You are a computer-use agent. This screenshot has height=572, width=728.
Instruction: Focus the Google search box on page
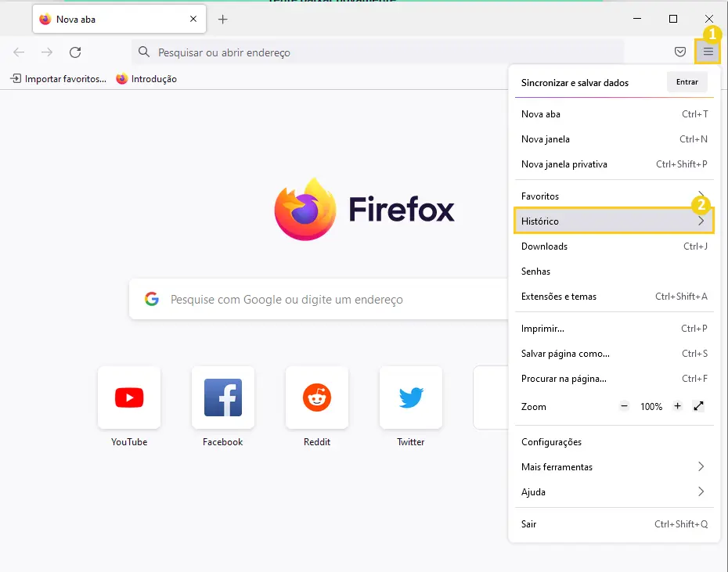319,299
